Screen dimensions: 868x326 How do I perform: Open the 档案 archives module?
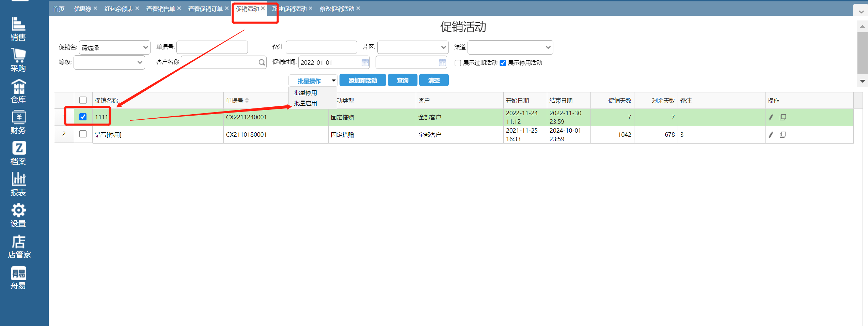point(18,153)
